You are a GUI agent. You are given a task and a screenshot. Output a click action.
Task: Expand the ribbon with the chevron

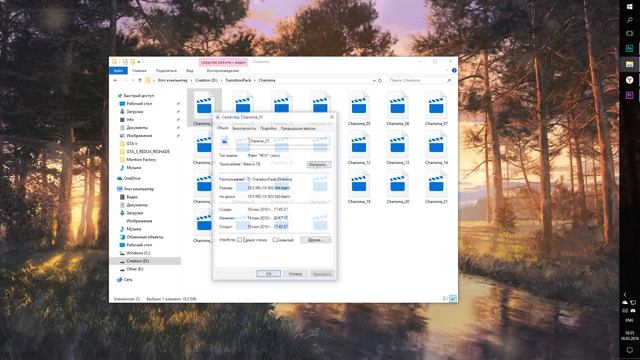point(448,71)
